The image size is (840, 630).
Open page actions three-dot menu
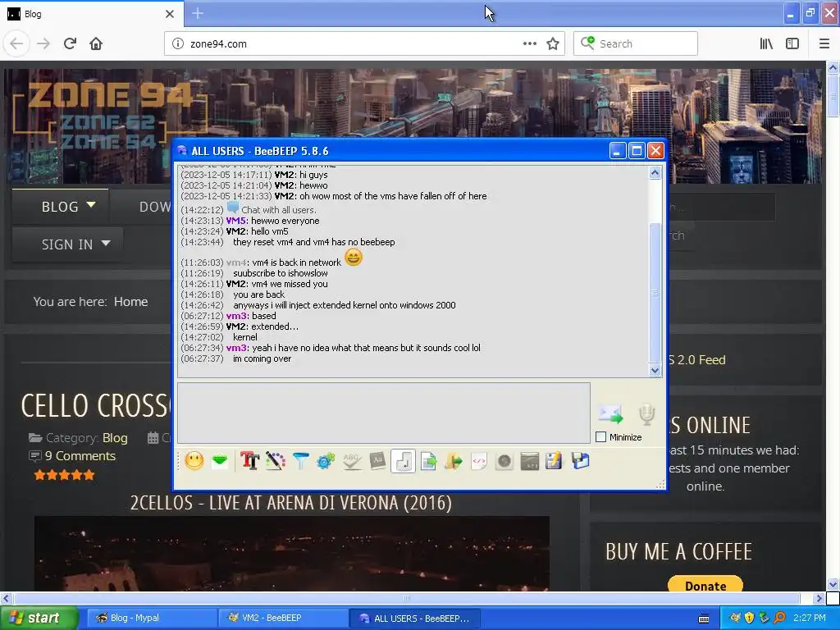[x=529, y=44]
